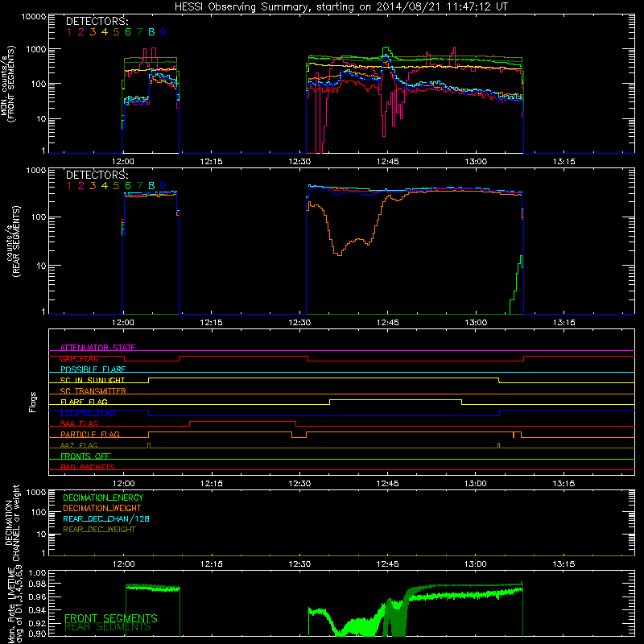Image resolution: width=644 pixels, height=644 pixels.
Task: Click DETECTORS: label in rear segments plot
Action: [x=97, y=175]
